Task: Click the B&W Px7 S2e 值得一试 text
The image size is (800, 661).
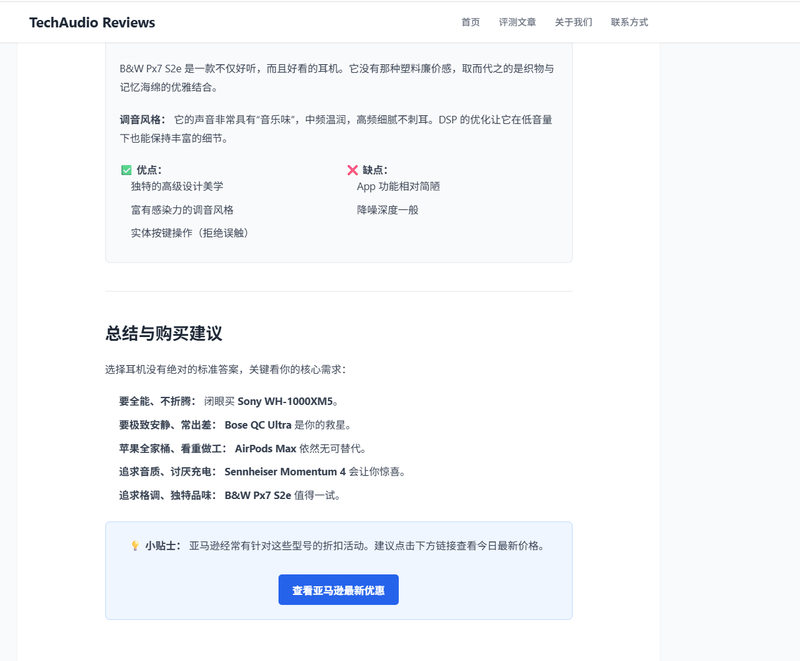Action: click(283, 495)
